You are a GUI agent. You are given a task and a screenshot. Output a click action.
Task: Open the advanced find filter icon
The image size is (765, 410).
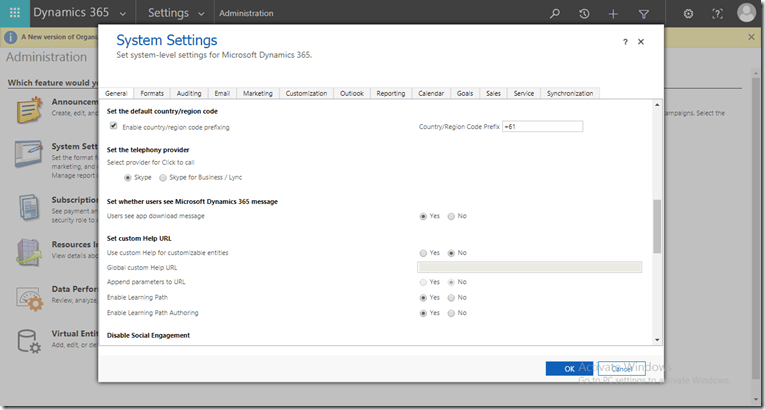click(643, 14)
